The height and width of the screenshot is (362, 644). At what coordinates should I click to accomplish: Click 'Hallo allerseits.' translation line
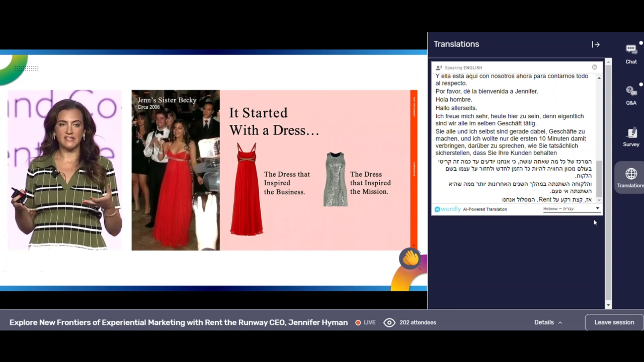pos(456,108)
